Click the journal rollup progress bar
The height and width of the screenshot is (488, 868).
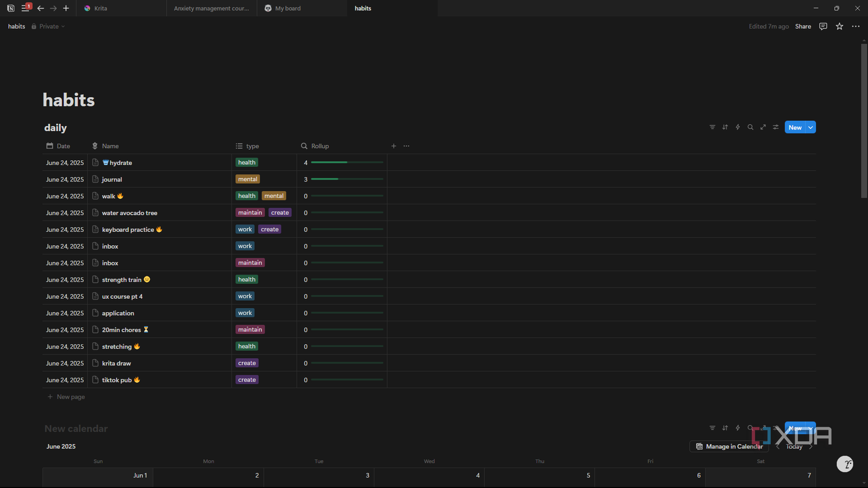347,179
